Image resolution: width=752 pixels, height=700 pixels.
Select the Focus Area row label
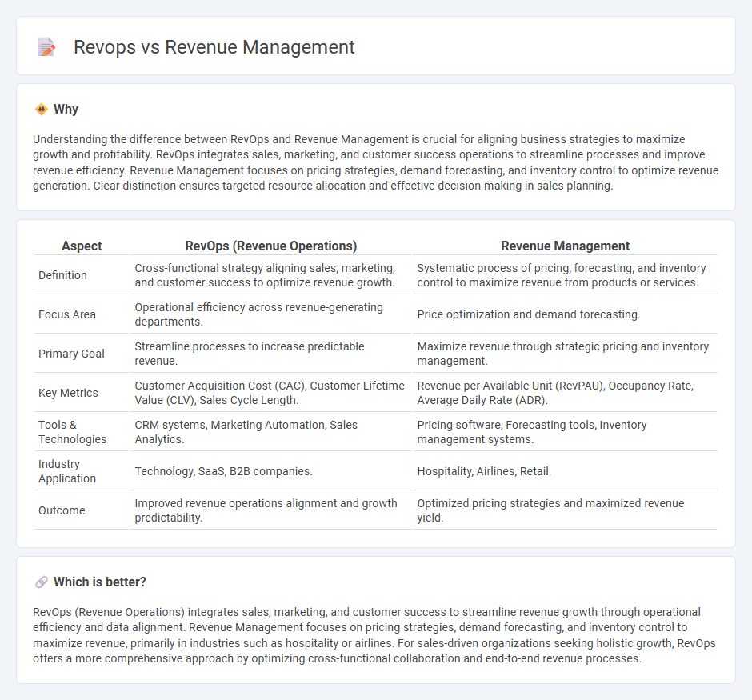(x=67, y=314)
